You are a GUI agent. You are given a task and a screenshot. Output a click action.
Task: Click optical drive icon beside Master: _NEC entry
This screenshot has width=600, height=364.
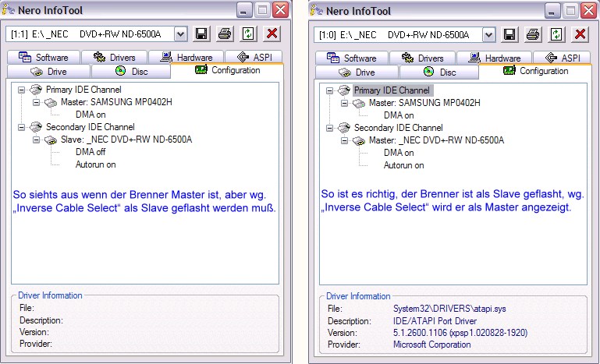click(x=359, y=141)
